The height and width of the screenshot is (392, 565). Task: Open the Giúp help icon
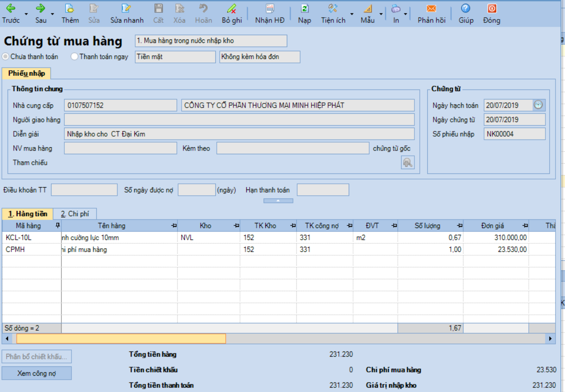point(465,9)
